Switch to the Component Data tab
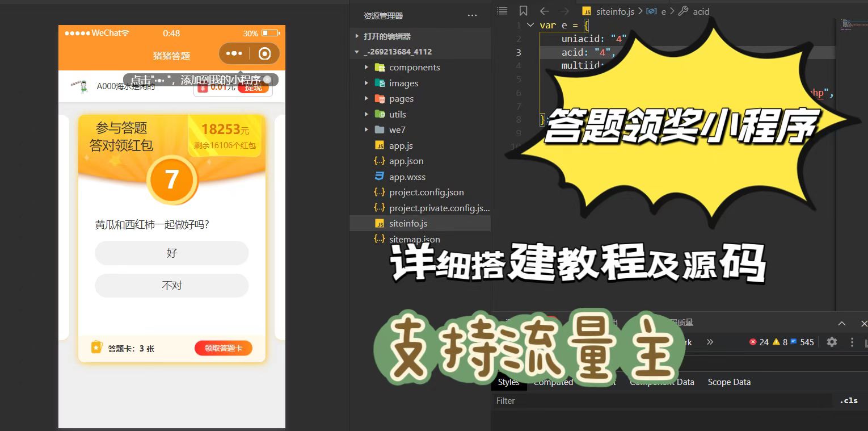 tap(661, 382)
